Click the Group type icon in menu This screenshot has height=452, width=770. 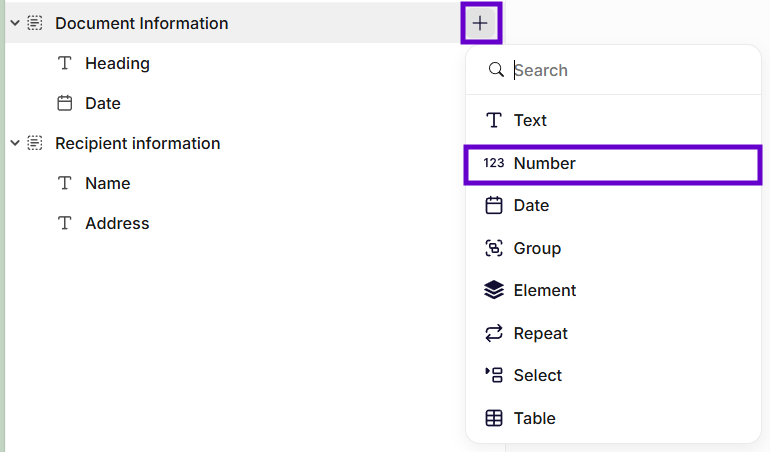494,248
